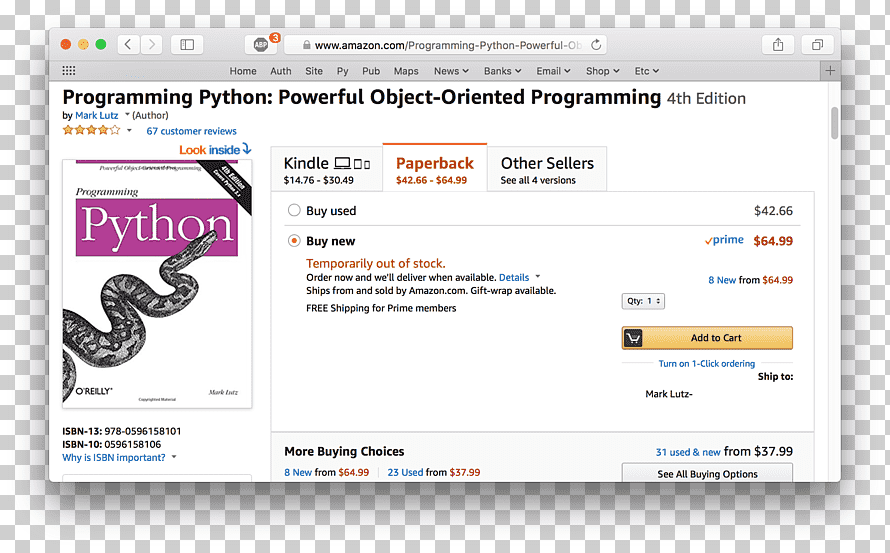Click the page's vertical scrollbar
The height and width of the screenshot is (553, 890).
point(834,123)
